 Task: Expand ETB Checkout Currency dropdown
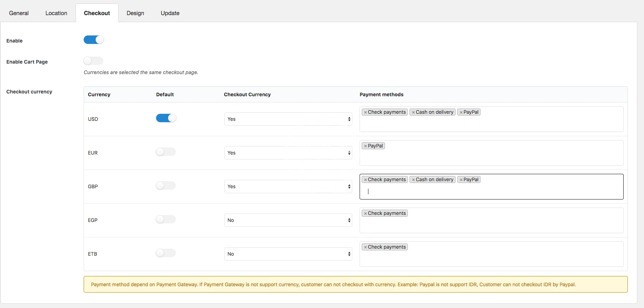[x=288, y=254]
